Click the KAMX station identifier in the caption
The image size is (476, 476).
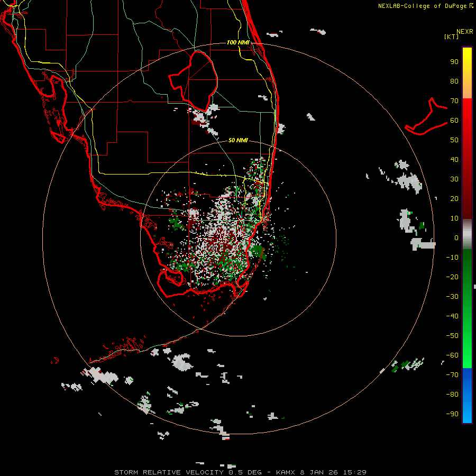coord(286,472)
